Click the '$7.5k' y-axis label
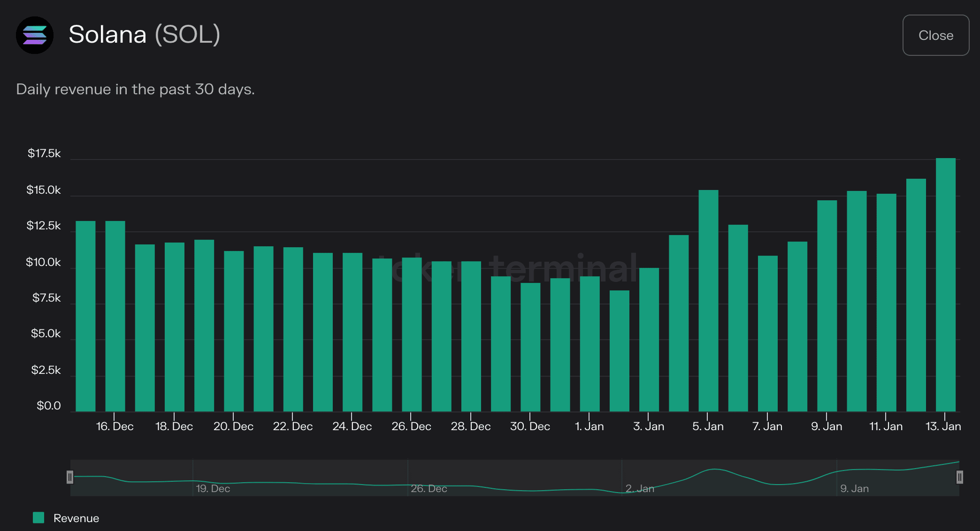The image size is (980, 531). point(46,298)
